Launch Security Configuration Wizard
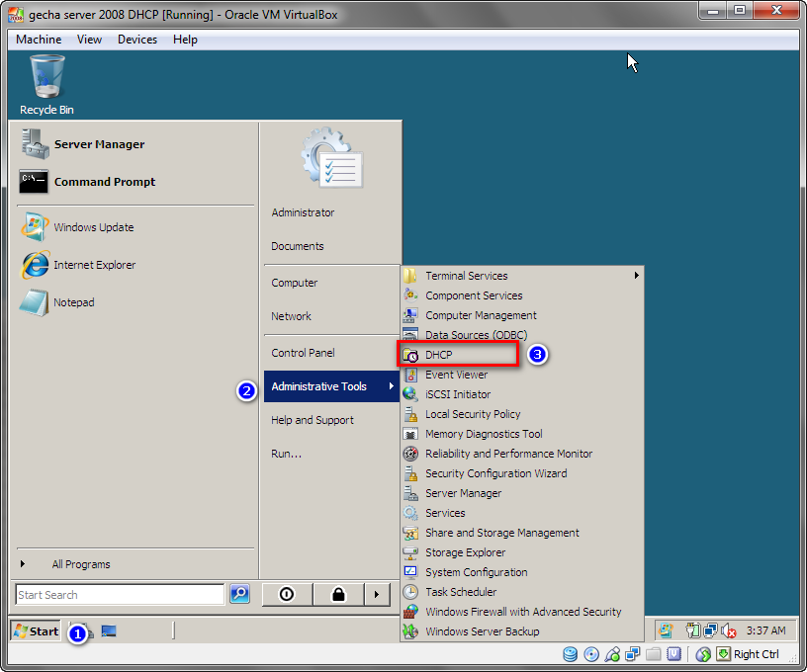The image size is (807, 672). point(522,473)
